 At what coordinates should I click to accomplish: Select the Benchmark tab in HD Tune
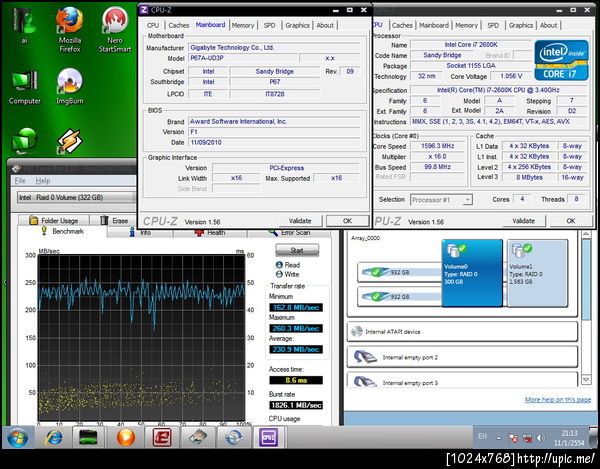[62, 231]
